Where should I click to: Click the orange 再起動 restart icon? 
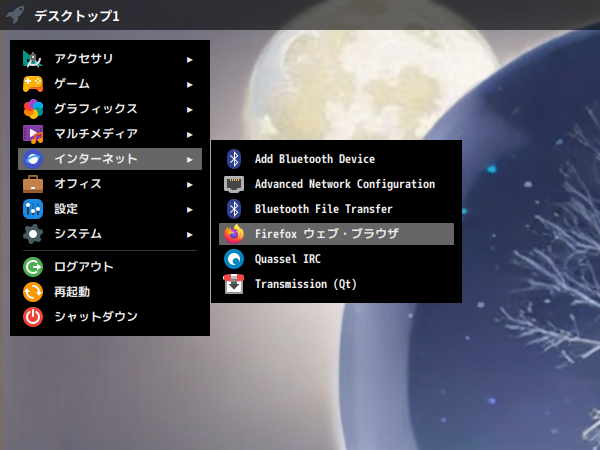(x=33, y=292)
